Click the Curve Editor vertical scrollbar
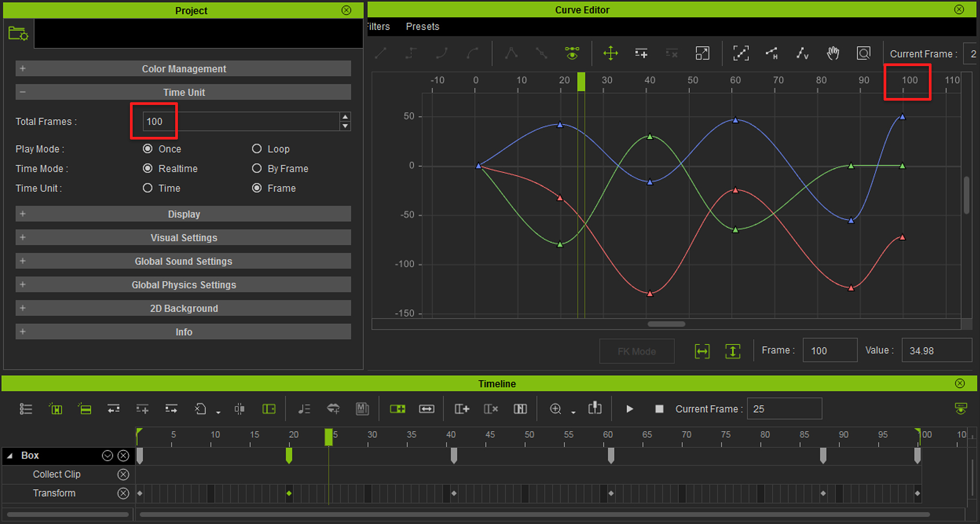Screen dimensions: 980x524 (966, 195)
